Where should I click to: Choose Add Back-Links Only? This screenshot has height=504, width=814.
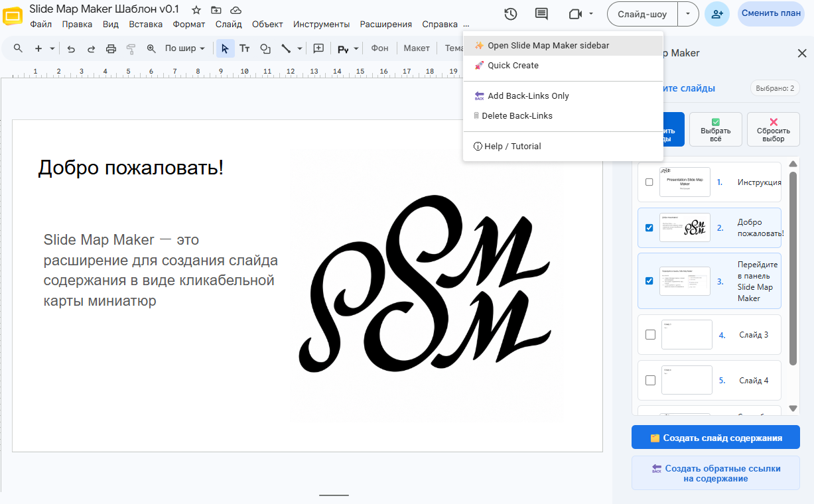tap(563, 96)
